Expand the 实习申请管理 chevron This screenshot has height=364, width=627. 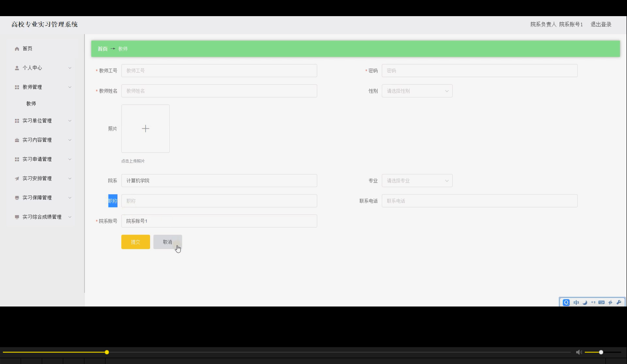tap(69, 159)
